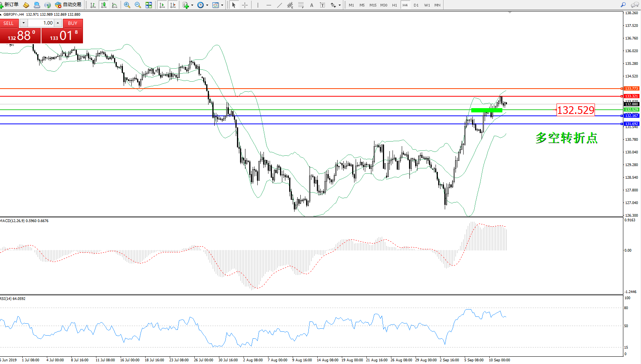Select the trendline drawing tool
Viewport: 641px width, 364px height.
279,5
